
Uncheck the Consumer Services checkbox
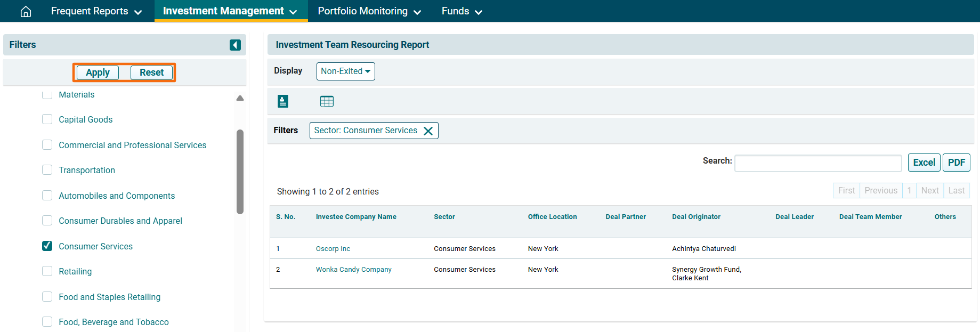click(x=47, y=246)
